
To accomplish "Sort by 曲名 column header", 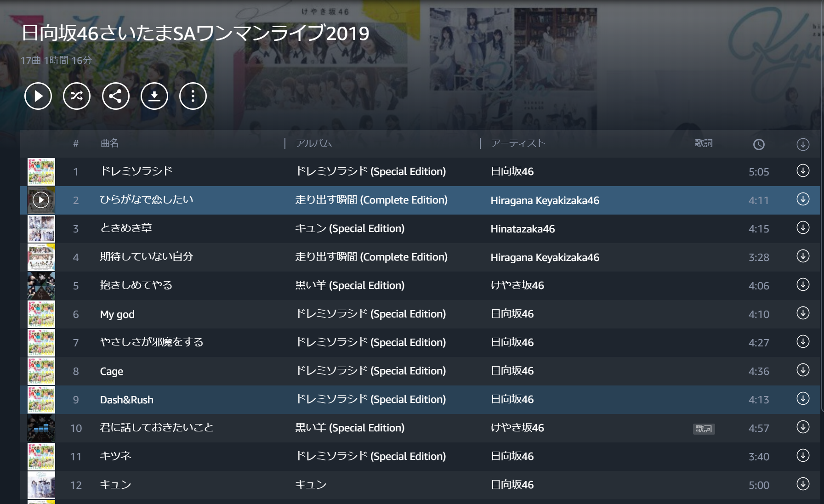I will click(109, 143).
